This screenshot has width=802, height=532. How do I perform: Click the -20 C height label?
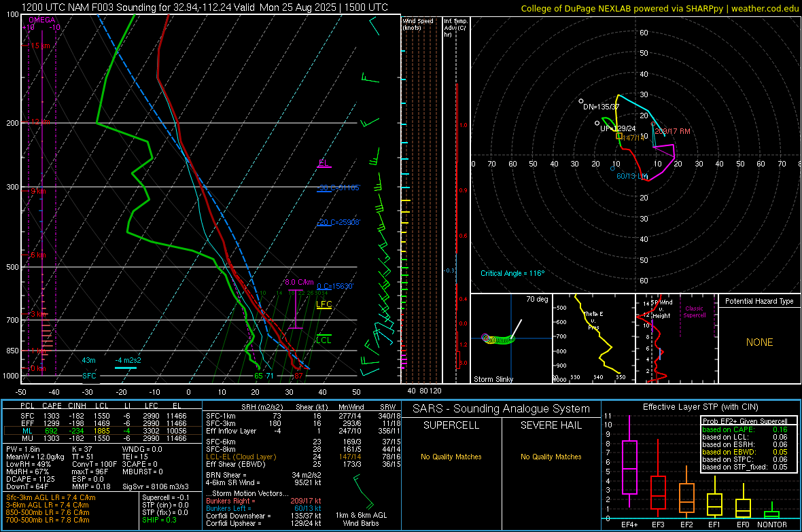coord(338,223)
